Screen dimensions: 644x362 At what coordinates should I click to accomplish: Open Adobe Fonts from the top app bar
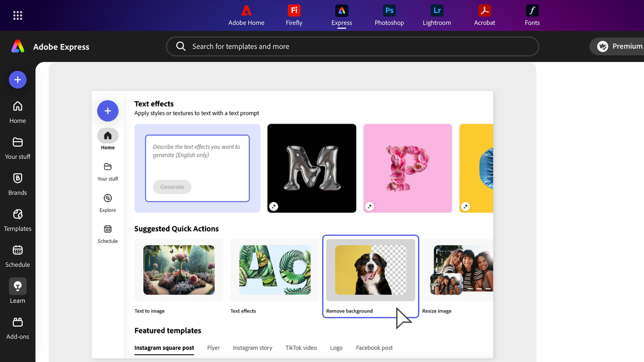click(532, 16)
